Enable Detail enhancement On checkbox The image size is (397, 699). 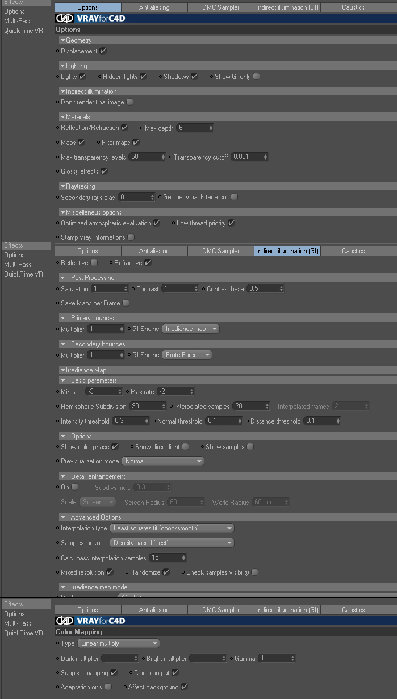click(x=75, y=487)
